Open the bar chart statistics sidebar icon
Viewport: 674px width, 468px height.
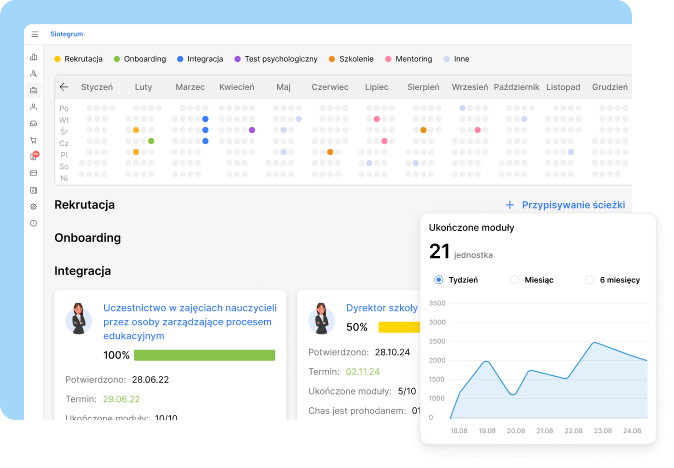click(x=34, y=57)
